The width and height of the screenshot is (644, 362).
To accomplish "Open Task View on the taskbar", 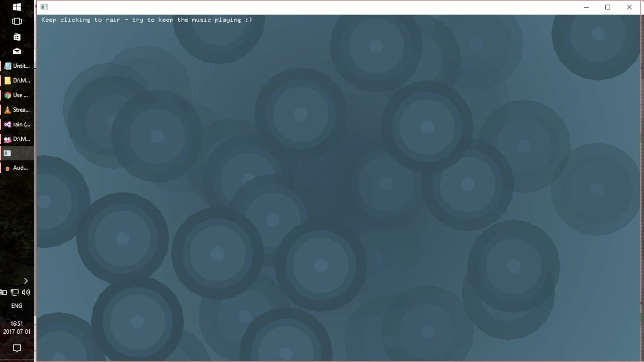I will click(17, 22).
